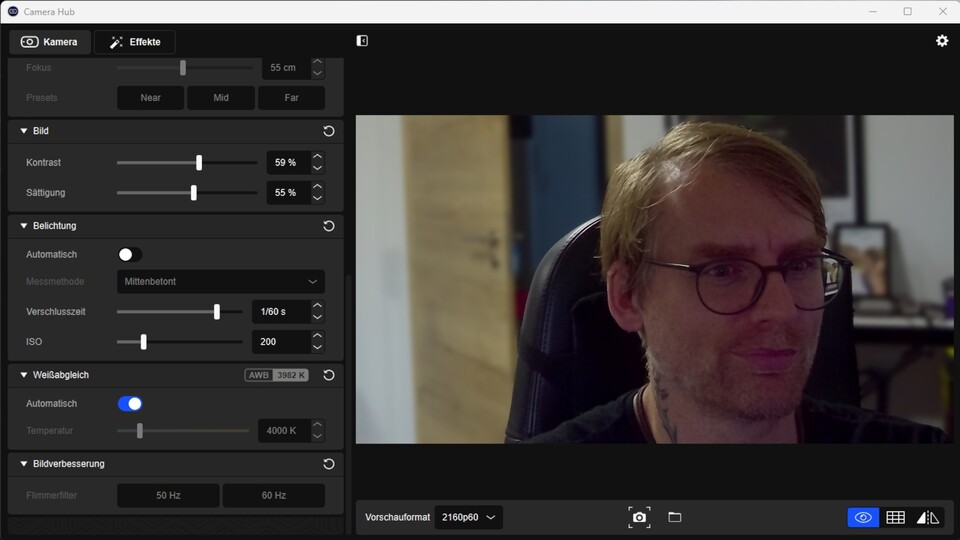Collapse the Bildverbesserung section

pyautogui.click(x=24, y=464)
